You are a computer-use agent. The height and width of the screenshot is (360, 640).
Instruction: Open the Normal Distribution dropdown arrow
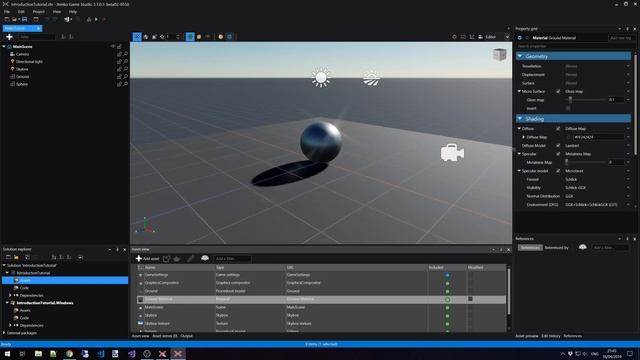click(628, 196)
